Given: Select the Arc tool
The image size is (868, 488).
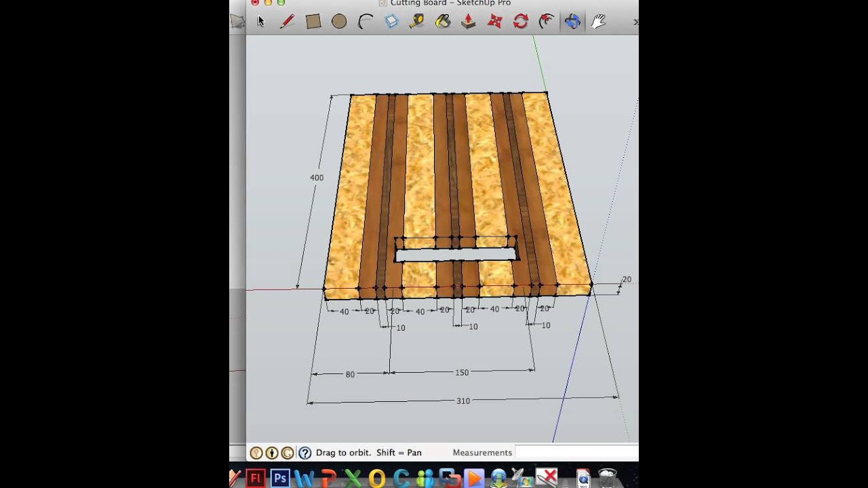Looking at the screenshot, I should [364, 21].
